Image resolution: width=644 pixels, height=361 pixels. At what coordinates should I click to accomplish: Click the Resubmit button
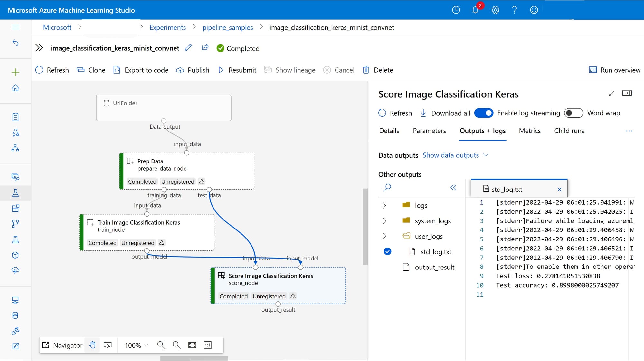pyautogui.click(x=237, y=70)
